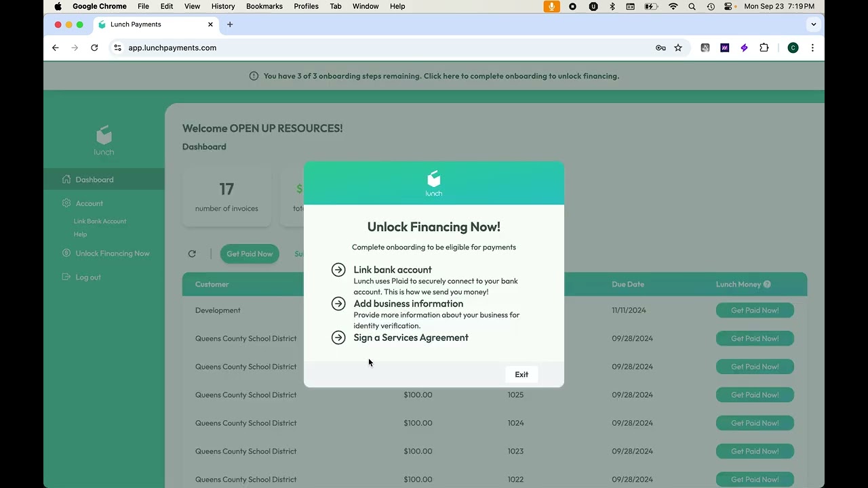Click Lunch Money help question icon

click(767, 284)
